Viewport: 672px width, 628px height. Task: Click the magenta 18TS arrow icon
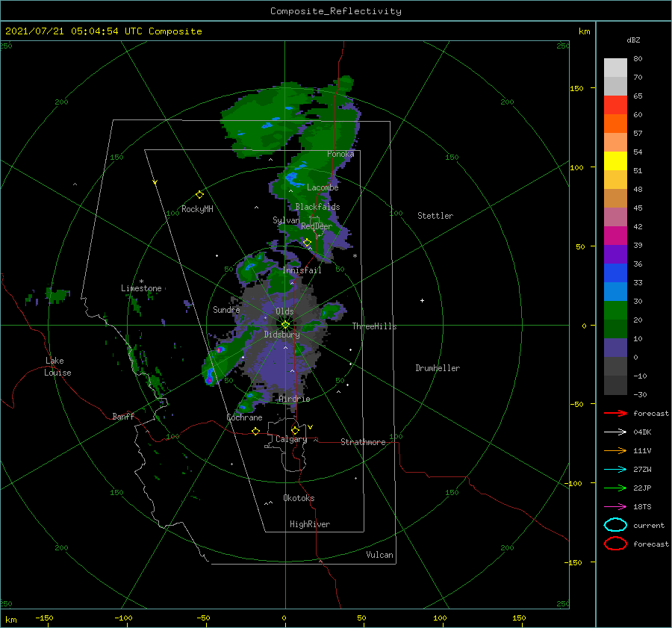615,507
